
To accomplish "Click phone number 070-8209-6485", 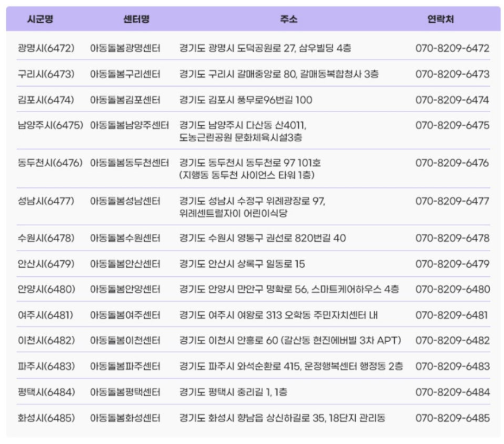I will pyautogui.click(x=453, y=418).
